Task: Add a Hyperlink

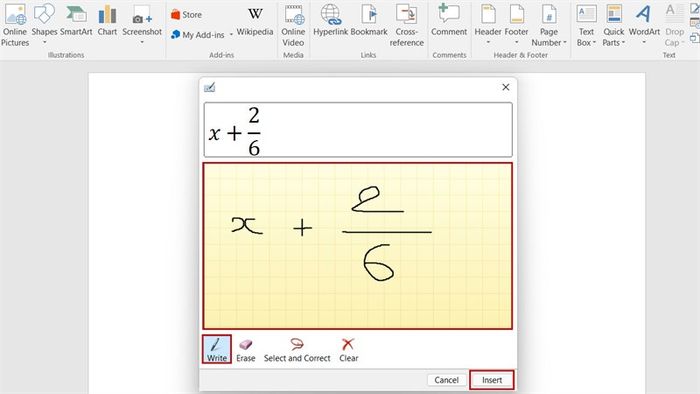Action: (x=331, y=21)
